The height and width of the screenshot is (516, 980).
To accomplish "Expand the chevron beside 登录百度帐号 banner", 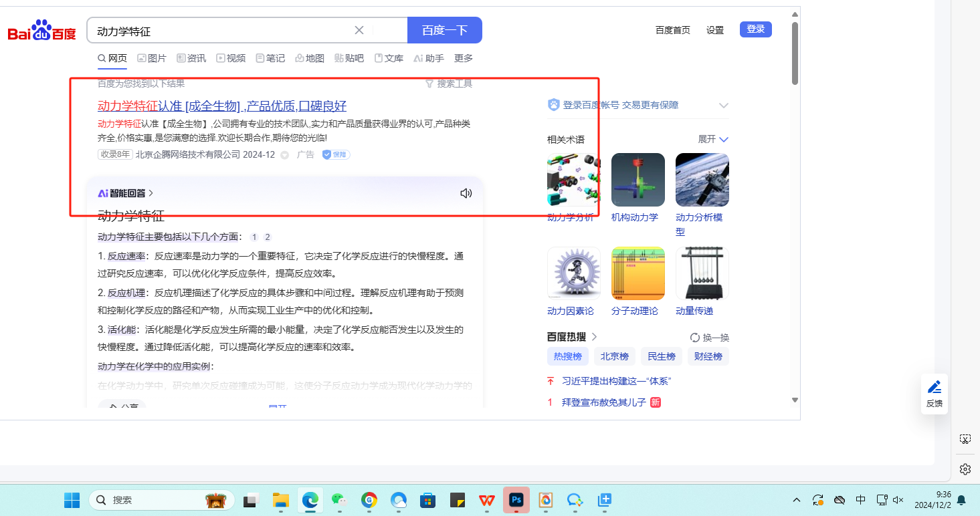I will (x=723, y=105).
